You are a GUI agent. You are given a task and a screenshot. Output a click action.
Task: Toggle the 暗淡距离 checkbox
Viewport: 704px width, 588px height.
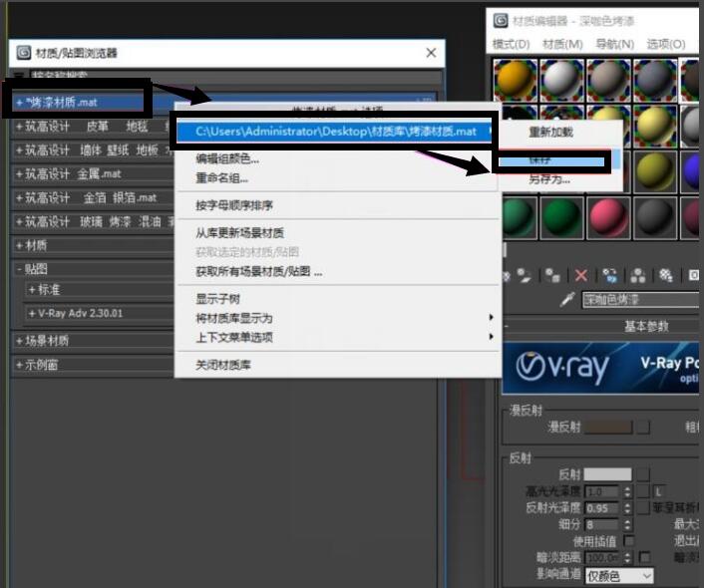644,557
